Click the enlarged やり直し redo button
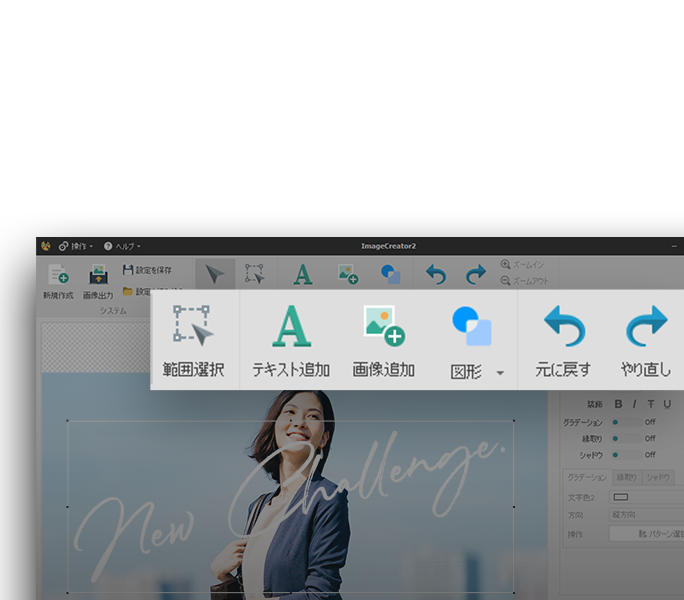Viewport: 684px width, 600px height. pyautogui.click(x=646, y=340)
